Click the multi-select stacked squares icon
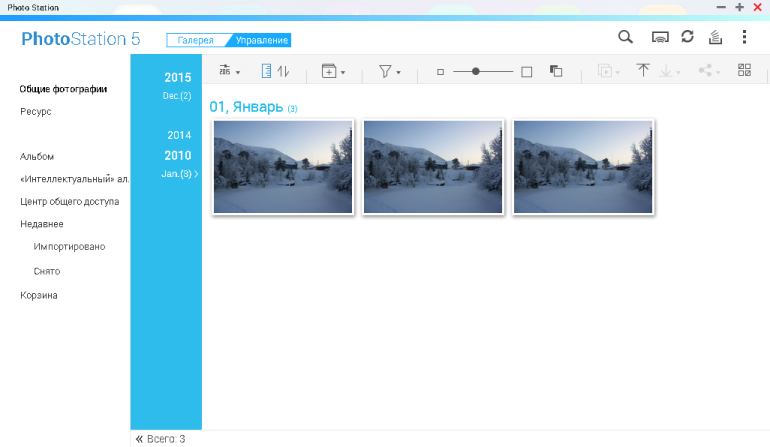The width and height of the screenshot is (770, 447). (x=556, y=71)
